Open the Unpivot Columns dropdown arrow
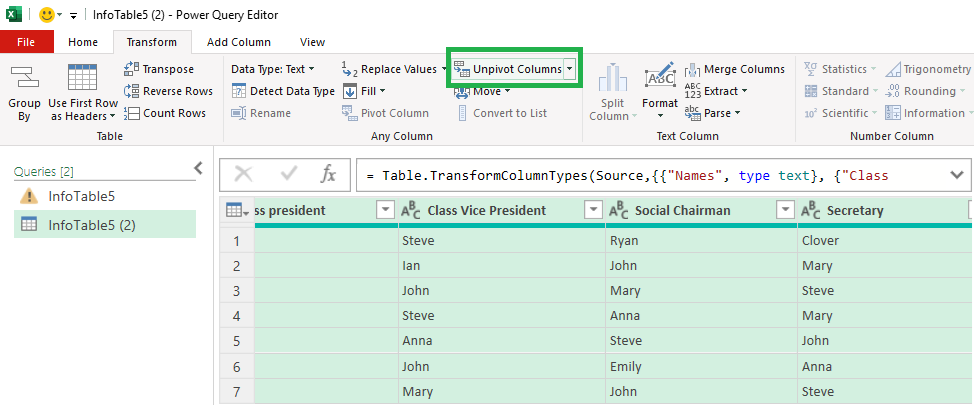The width and height of the screenshot is (974, 405). (x=570, y=69)
